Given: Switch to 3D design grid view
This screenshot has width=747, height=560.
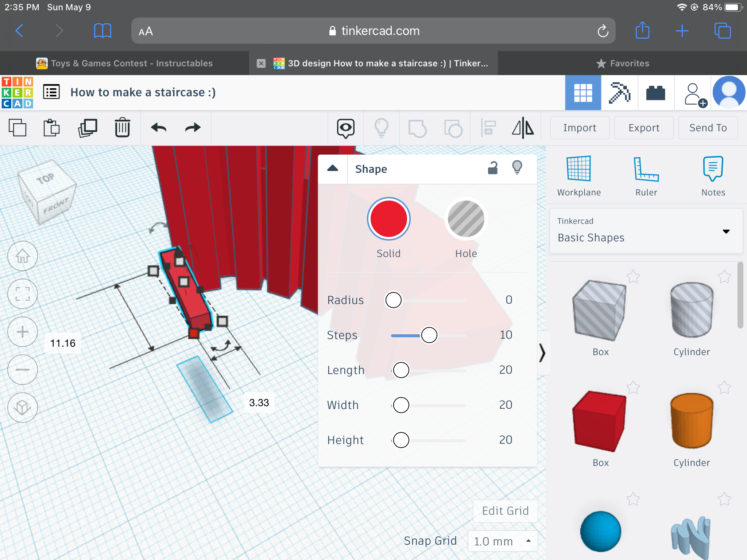Looking at the screenshot, I should [583, 93].
